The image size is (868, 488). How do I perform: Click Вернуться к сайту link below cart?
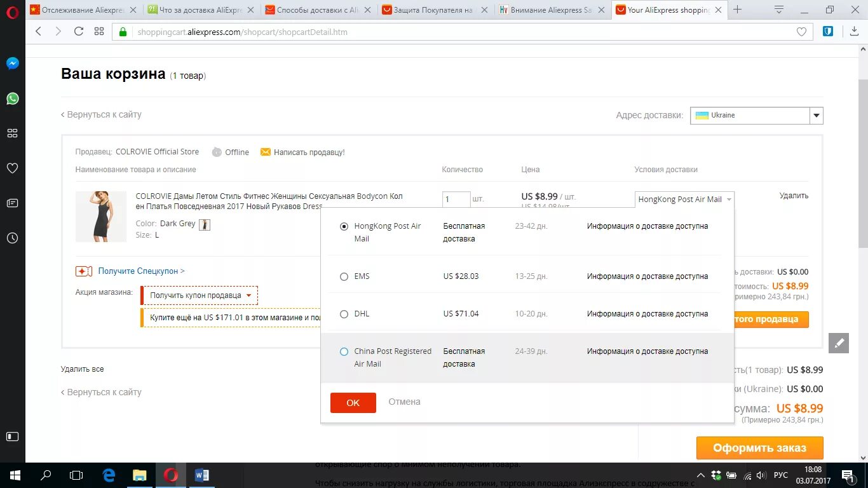click(x=101, y=392)
